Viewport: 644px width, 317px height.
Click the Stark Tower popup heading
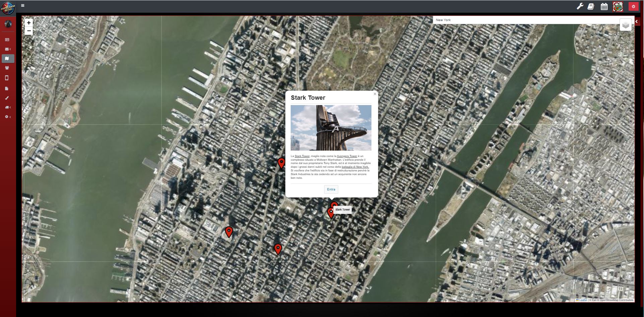(308, 98)
